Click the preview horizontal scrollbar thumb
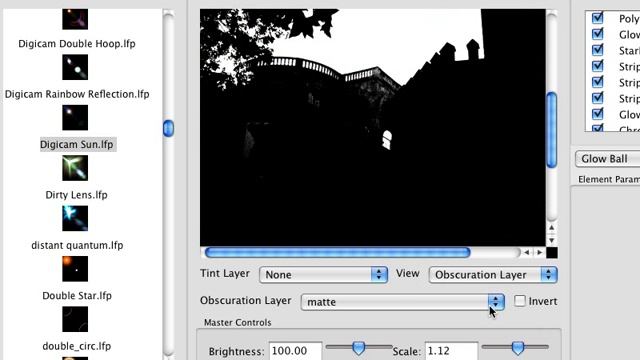Screen dimensions: 640x360 click(338, 253)
